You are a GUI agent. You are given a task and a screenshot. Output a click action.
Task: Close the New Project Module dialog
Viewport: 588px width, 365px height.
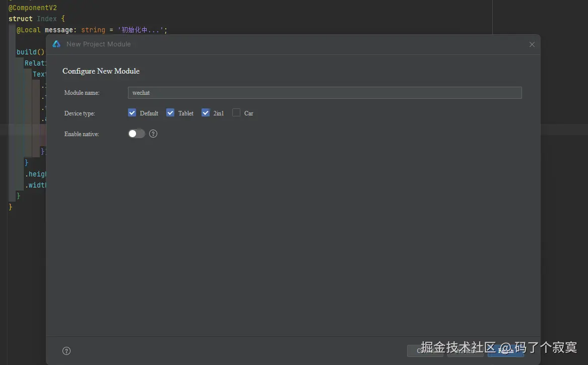pyautogui.click(x=532, y=44)
